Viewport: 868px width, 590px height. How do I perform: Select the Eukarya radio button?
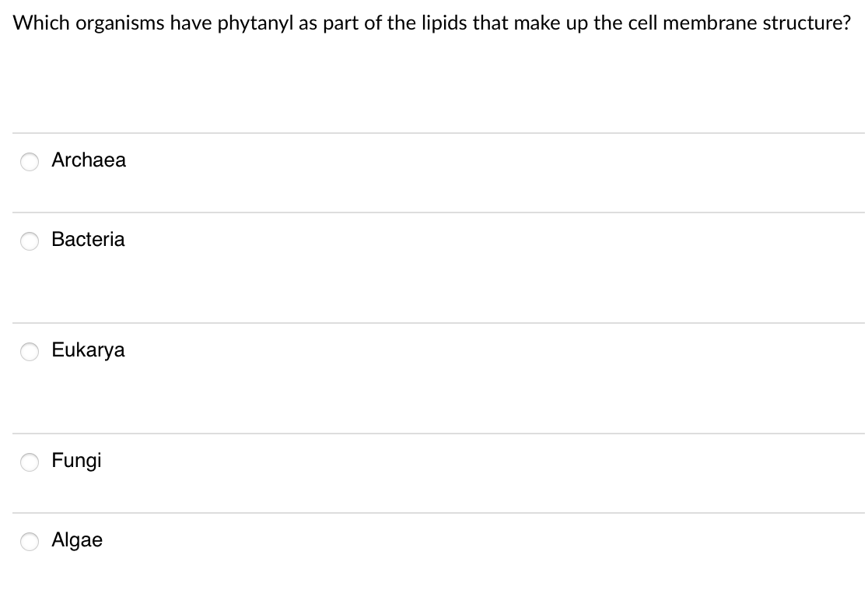30,352
